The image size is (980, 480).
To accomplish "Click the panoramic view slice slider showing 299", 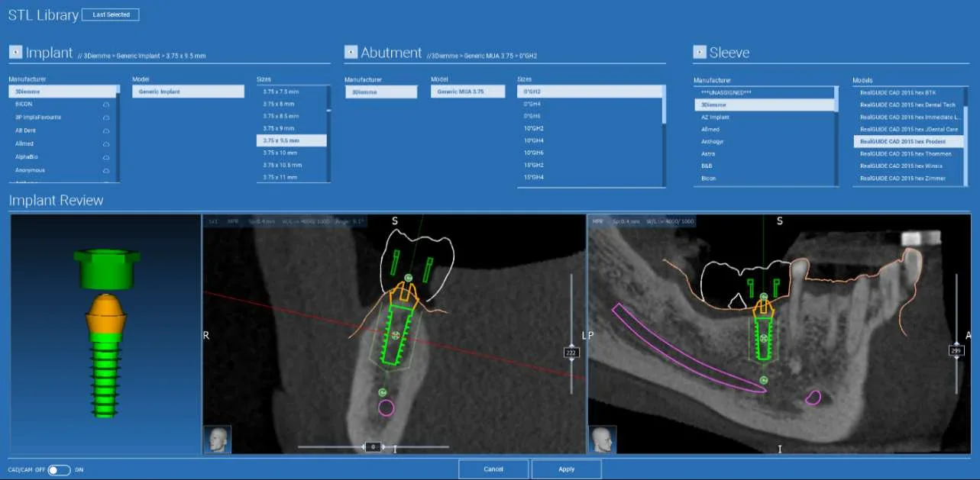I will pyautogui.click(x=956, y=350).
